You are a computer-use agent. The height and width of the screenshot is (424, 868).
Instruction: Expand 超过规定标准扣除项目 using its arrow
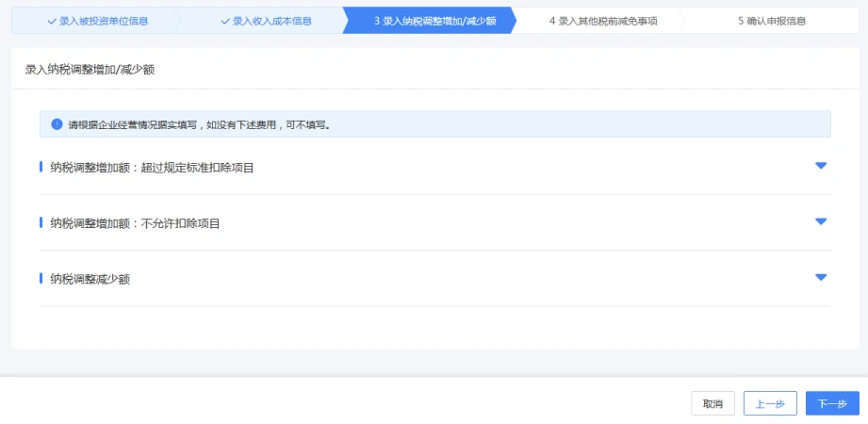[x=820, y=166]
